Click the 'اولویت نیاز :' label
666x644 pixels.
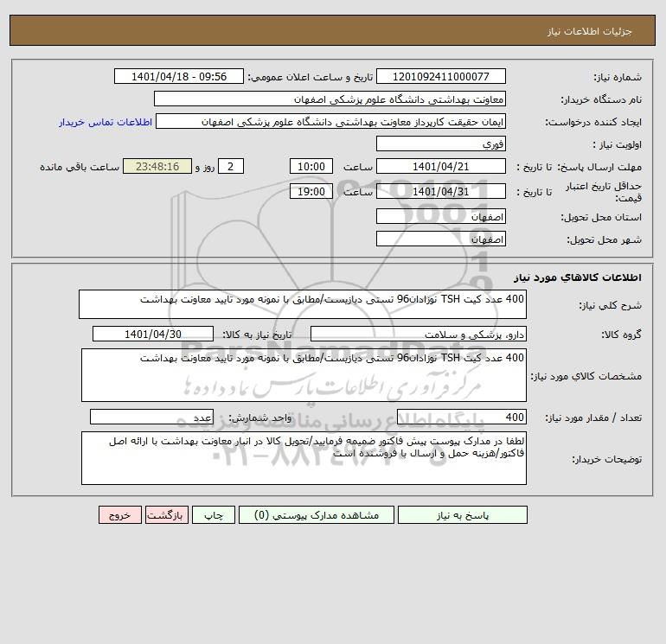click(618, 144)
